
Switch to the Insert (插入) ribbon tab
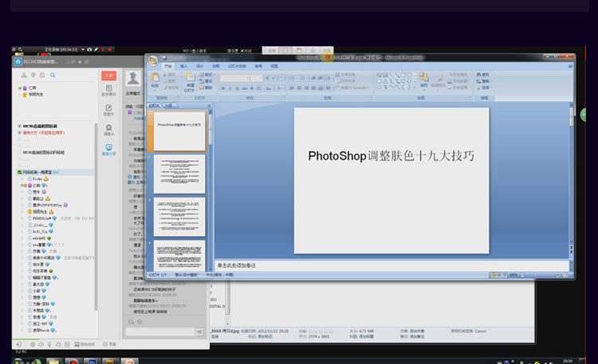tap(184, 66)
